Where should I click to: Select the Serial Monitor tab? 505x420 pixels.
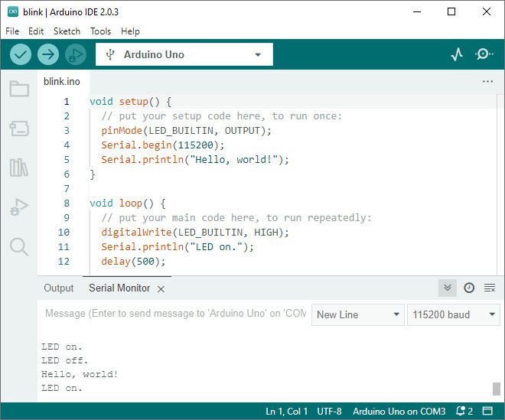[x=119, y=288]
